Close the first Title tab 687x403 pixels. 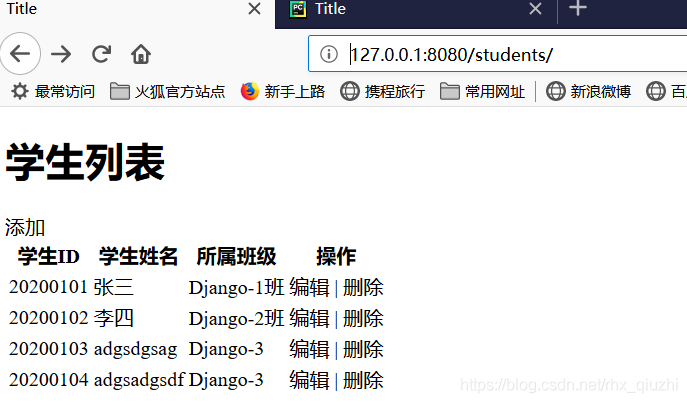click(254, 8)
